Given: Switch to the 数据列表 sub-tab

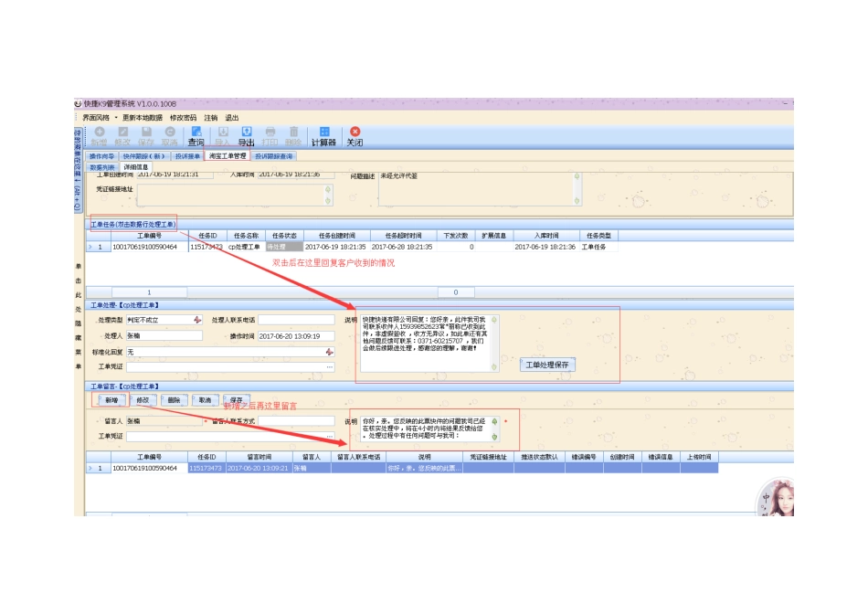Looking at the screenshot, I should [102, 167].
